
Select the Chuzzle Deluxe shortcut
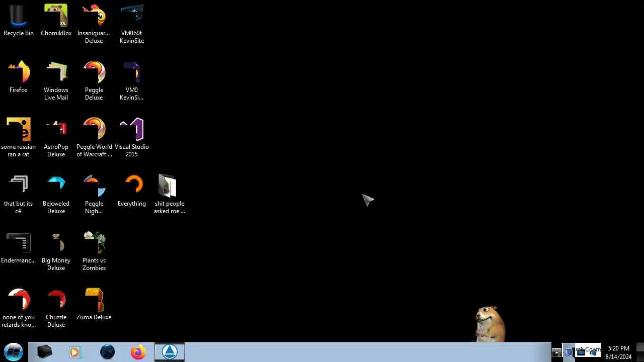click(x=56, y=308)
